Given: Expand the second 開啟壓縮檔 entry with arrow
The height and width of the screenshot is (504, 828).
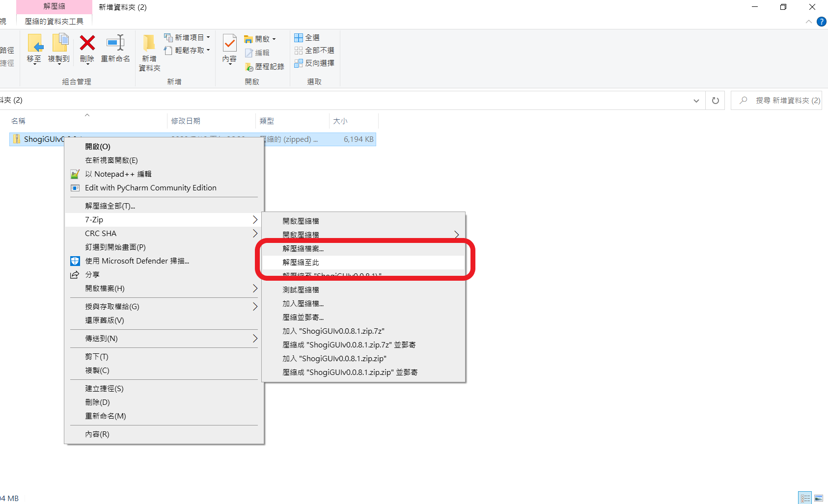Looking at the screenshot, I should [363, 235].
